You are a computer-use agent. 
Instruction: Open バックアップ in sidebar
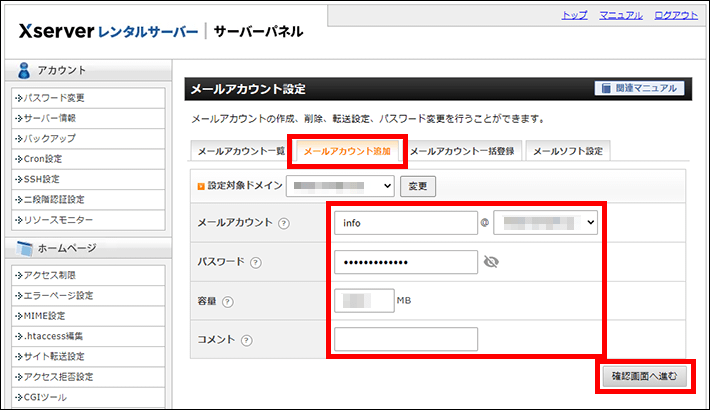coord(88,139)
